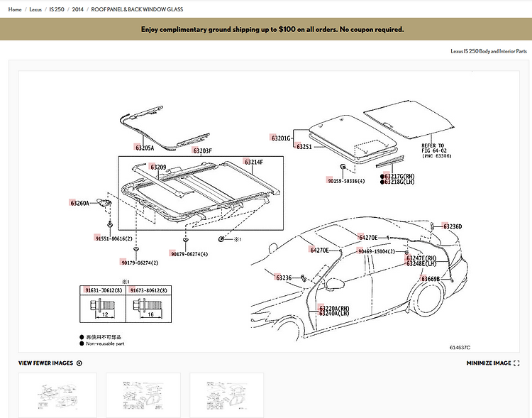
Task: Go to the Lexus breadcrumb link
Action: 35,9
